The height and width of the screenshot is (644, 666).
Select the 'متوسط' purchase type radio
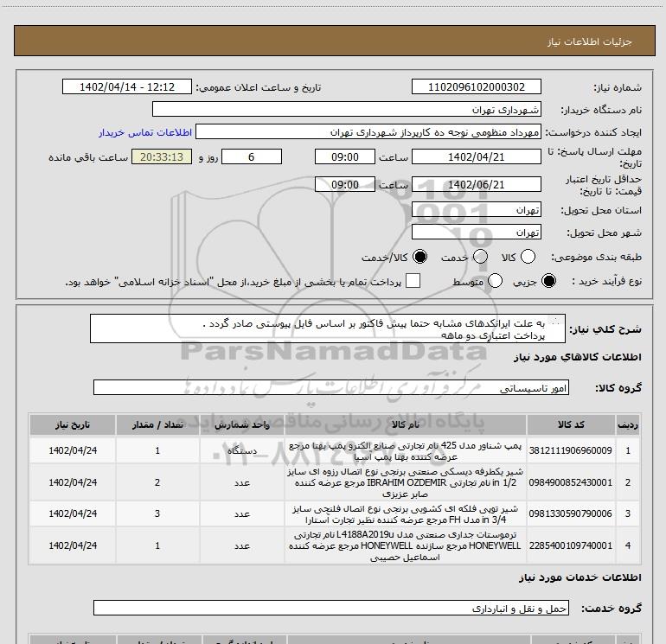(495, 281)
